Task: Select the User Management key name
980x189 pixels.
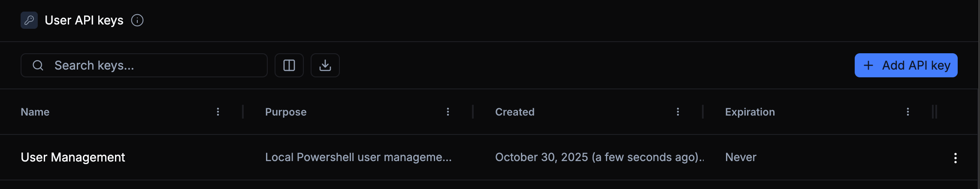Action: (x=73, y=157)
